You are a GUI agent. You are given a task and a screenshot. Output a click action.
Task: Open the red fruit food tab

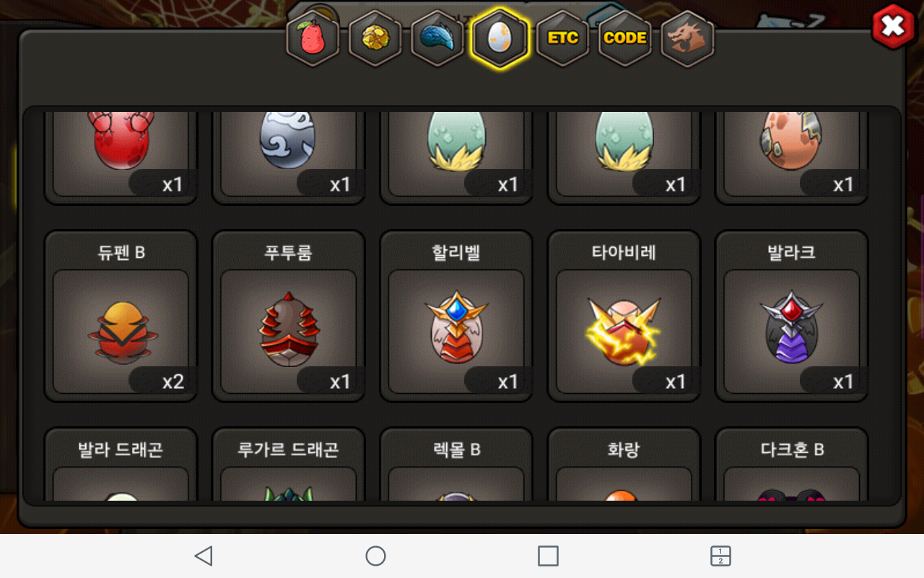coord(313,38)
